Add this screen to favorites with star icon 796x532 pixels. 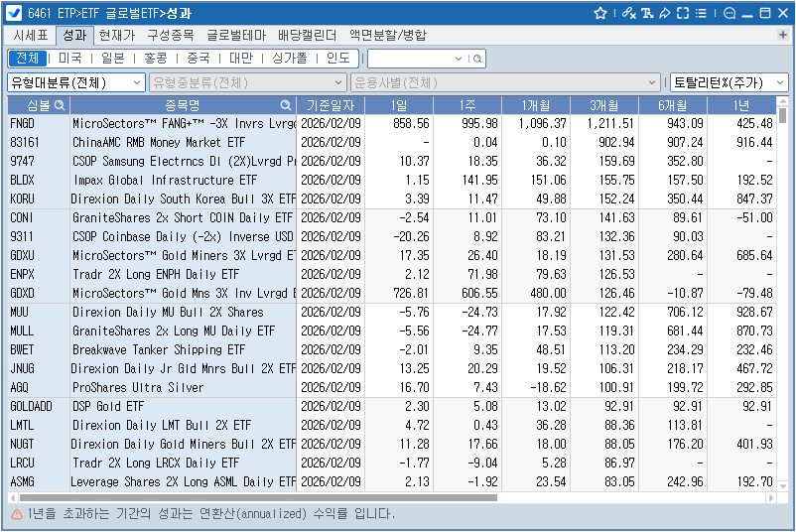(x=600, y=14)
